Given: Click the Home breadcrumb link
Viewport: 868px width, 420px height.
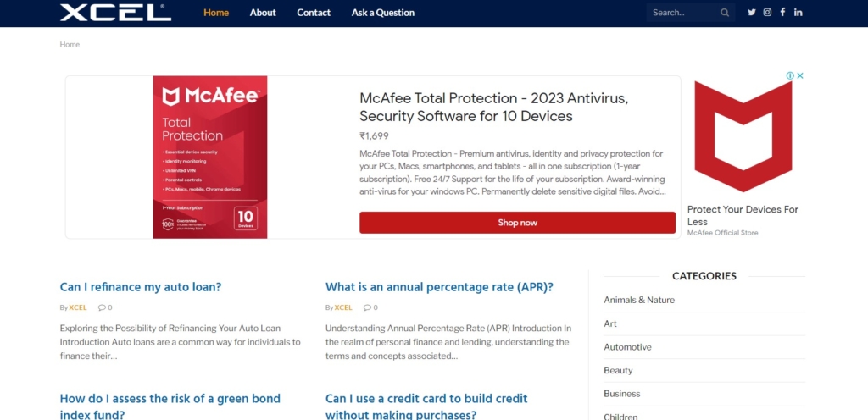Looking at the screenshot, I should (70, 44).
